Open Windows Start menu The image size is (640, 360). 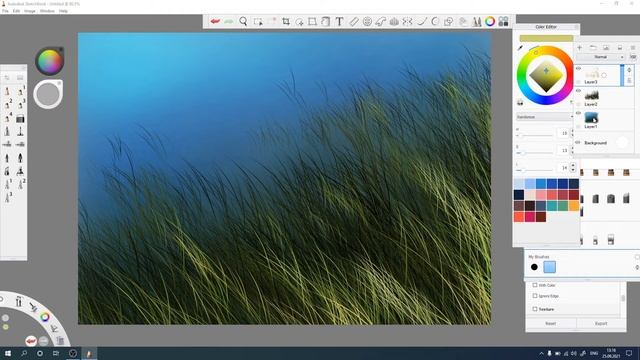(x=8, y=353)
